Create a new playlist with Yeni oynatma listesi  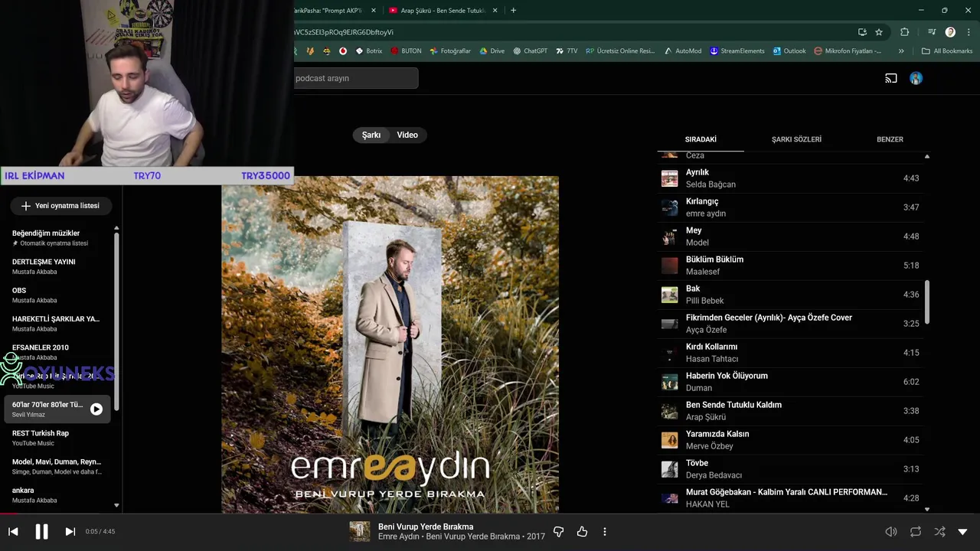(60, 206)
